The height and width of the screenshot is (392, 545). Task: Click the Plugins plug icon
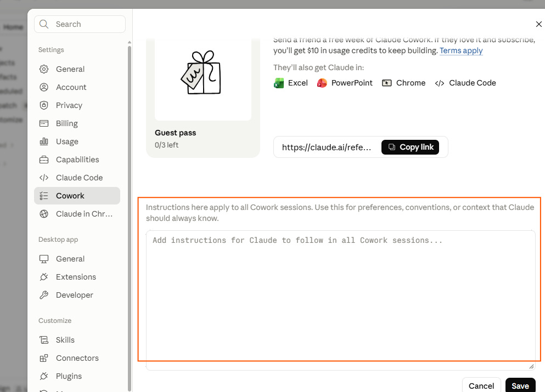pyautogui.click(x=44, y=376)
